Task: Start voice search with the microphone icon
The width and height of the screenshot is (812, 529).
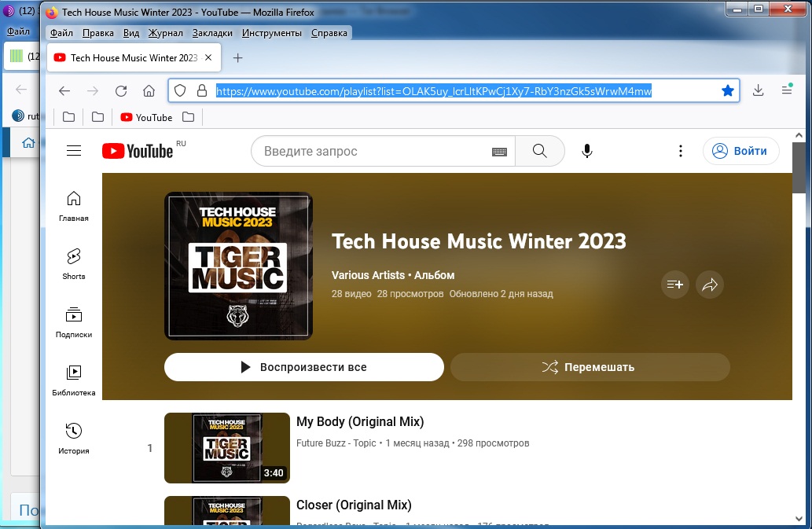Action: tap(586, 151)
